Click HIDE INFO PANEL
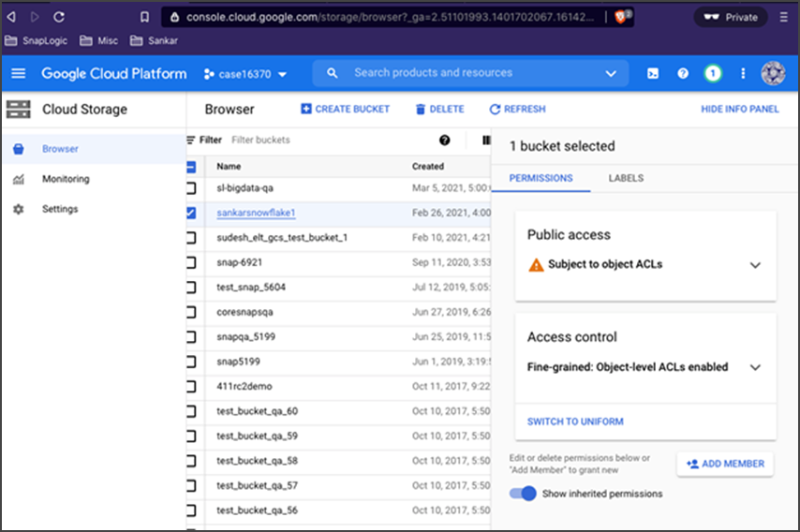Viewport: 800px width, 532px height. 740,110
